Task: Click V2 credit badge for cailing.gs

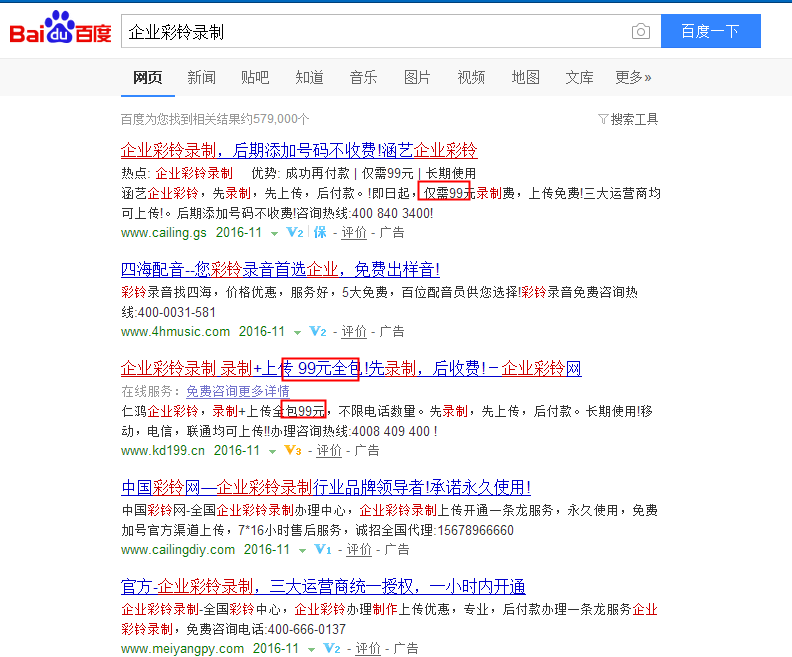Action: point(294,232)
